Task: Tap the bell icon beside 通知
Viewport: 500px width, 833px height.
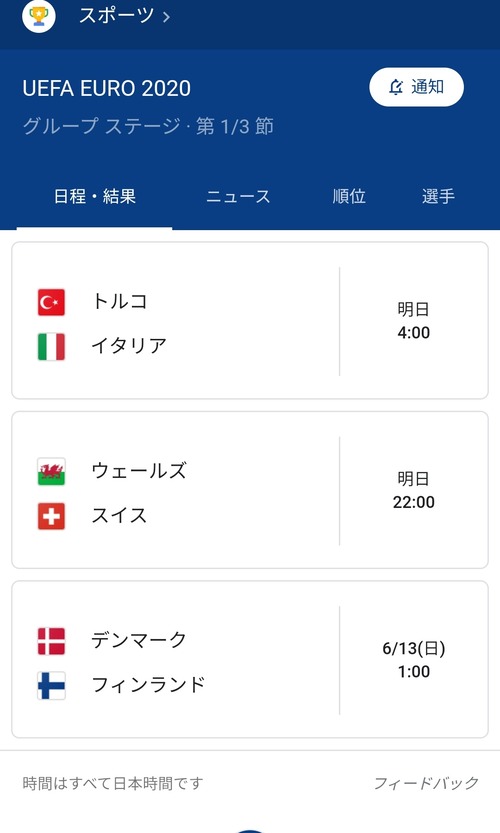Action: pyautogui.click(x=396, y=87)
